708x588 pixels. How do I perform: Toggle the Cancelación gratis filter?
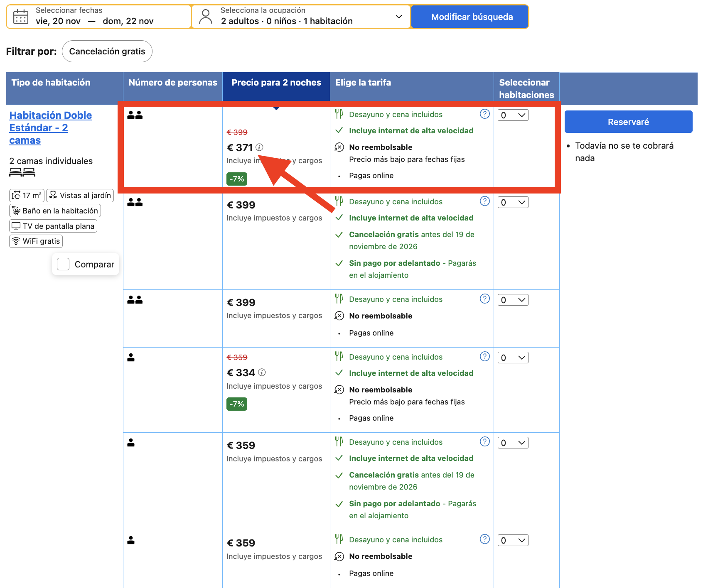click(107, 51)
